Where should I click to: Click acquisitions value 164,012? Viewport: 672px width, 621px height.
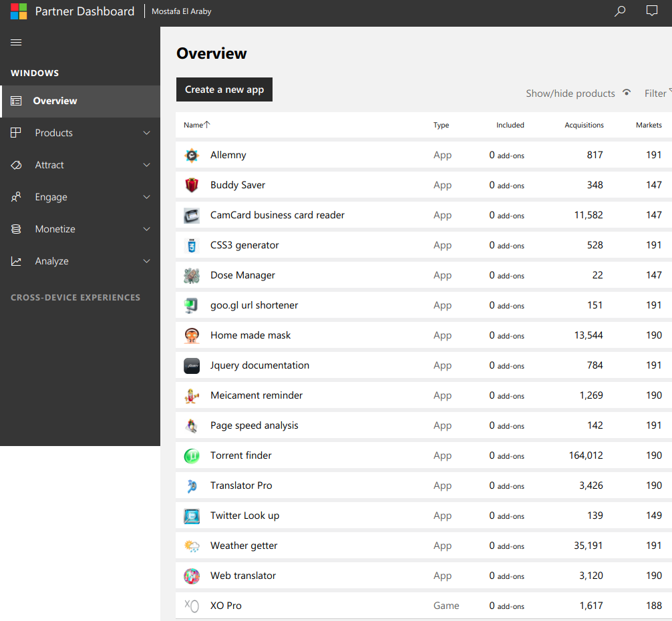[x=585, y=455]
